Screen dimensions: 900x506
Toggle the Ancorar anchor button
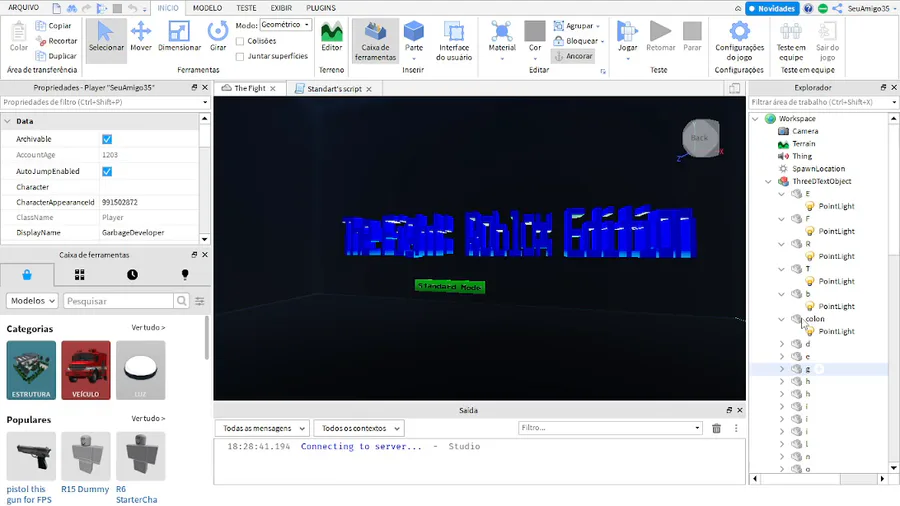pos(573,56)
